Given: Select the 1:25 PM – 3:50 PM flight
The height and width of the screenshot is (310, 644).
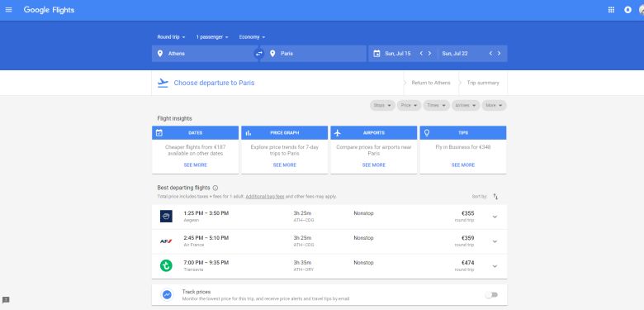Looking at the screenshot, I should click(x=329, y=217).
